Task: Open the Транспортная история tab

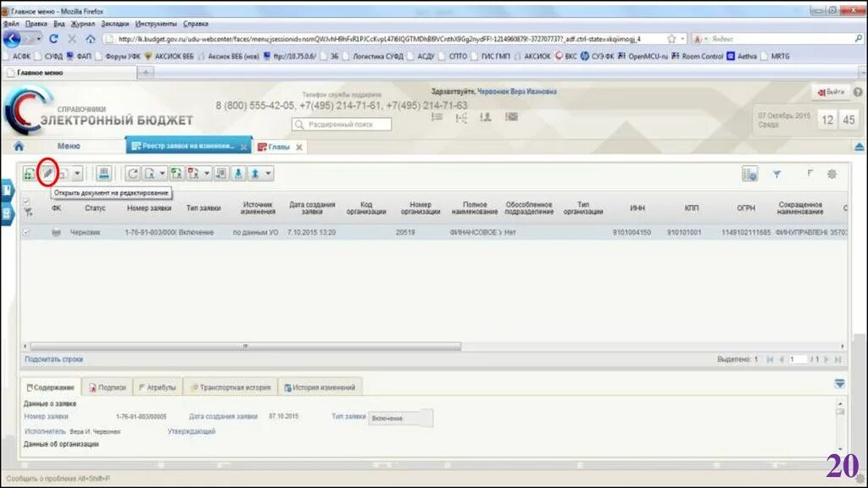Action: click(231, 387)
